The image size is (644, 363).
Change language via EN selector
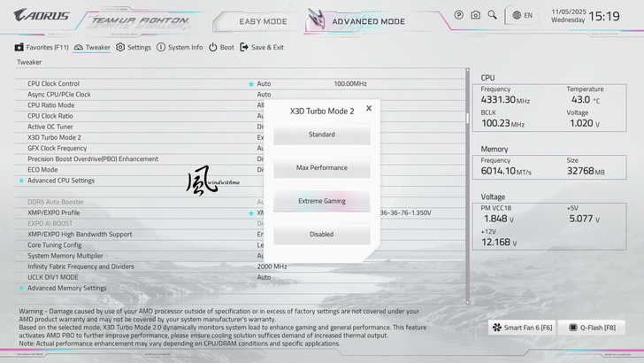[x=523, y=15]
